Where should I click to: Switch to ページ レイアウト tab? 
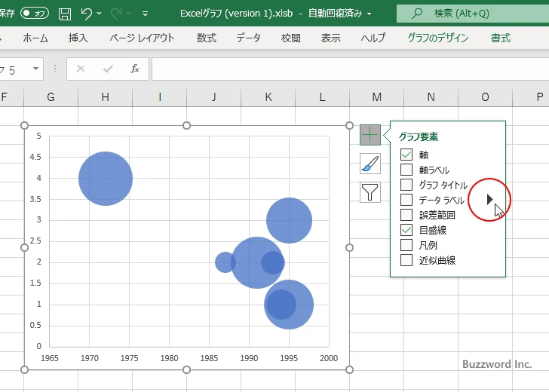[x=142, y=38]
